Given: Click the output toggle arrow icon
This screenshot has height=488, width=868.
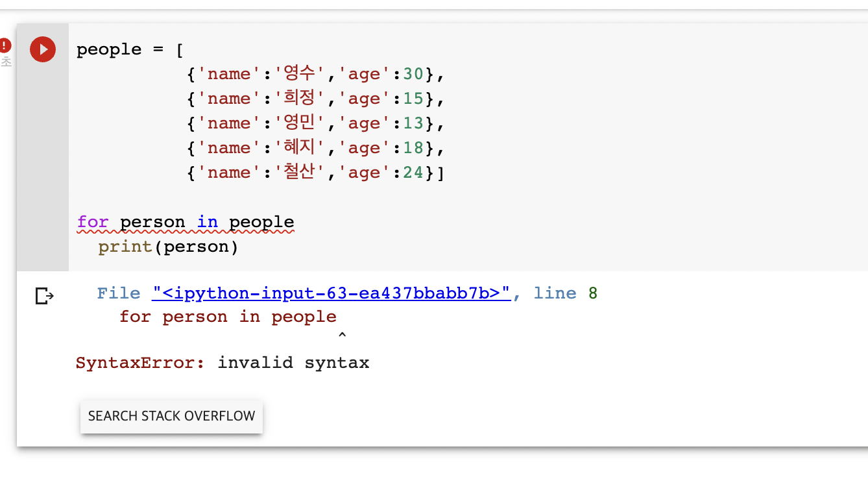Looking at the screenshot, I should pyautogui.click(x=44, y=296).
